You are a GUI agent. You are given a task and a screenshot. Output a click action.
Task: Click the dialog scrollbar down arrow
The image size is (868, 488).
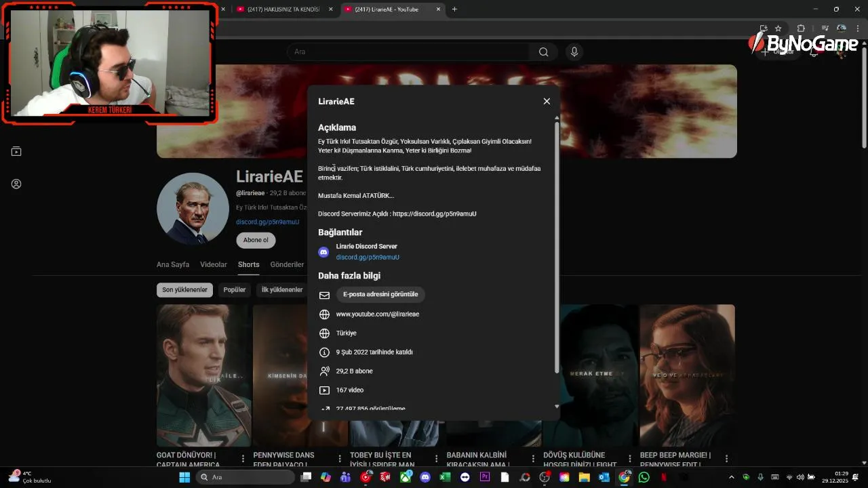(557, 407)
